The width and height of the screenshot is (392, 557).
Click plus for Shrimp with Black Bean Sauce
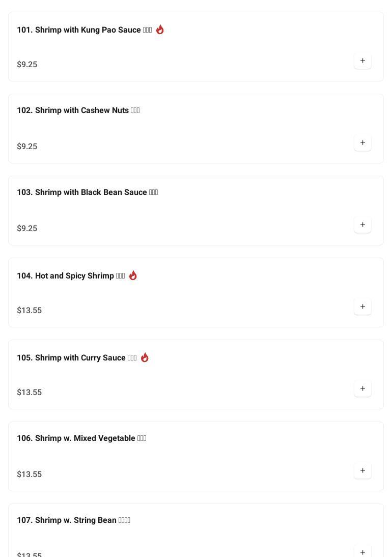(362, 225)
